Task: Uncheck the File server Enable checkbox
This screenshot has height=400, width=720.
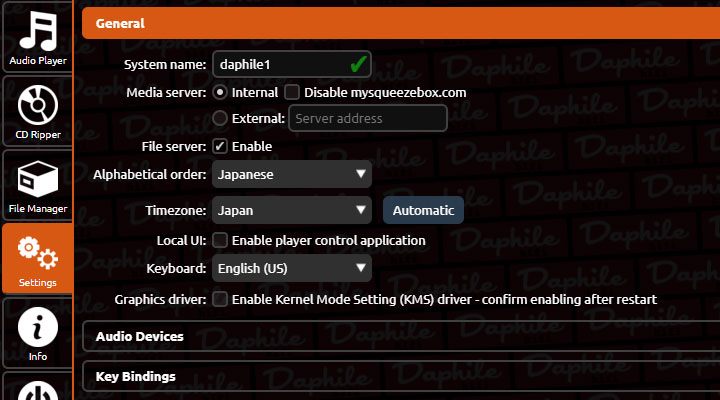Action: 221,147
